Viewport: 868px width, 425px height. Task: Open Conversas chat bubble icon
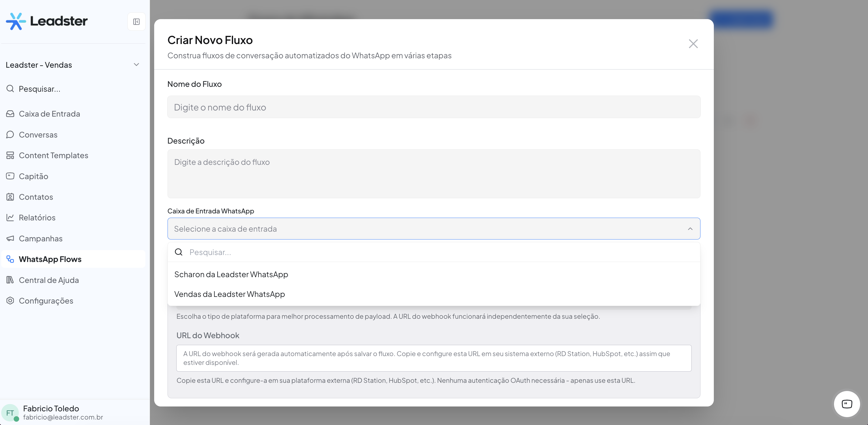[x=10, y=134]
